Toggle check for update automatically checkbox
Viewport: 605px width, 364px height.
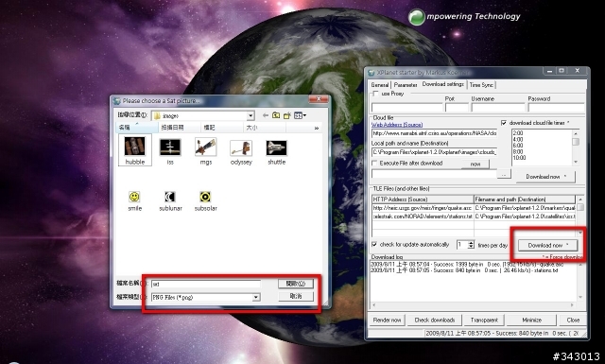[374, 244]
